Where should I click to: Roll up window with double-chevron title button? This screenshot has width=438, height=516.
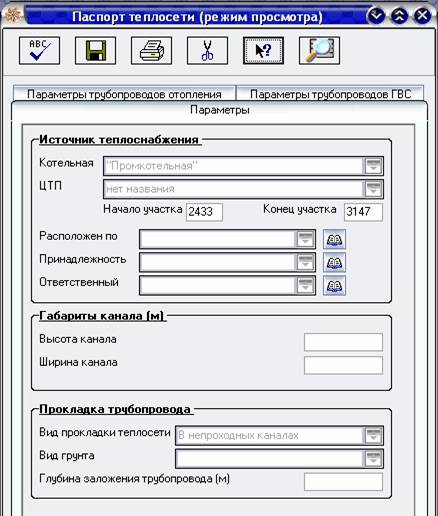pyautogui.click(x=400, y=15)
